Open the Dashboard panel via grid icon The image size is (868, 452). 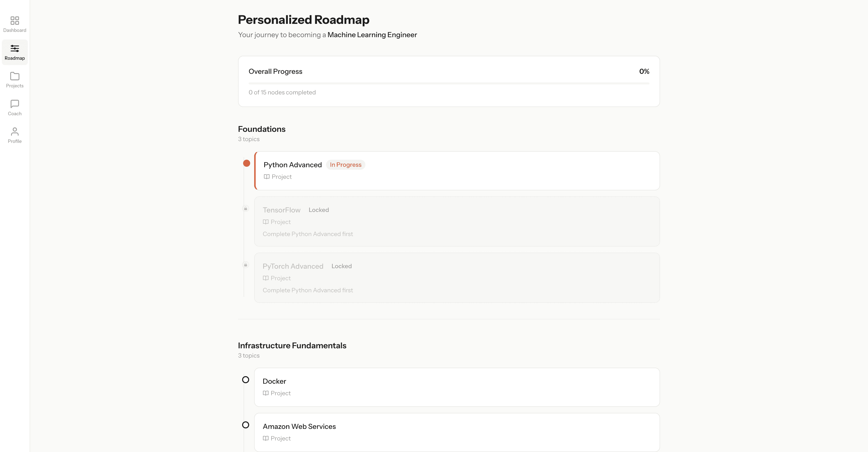(x=15, y=21)
